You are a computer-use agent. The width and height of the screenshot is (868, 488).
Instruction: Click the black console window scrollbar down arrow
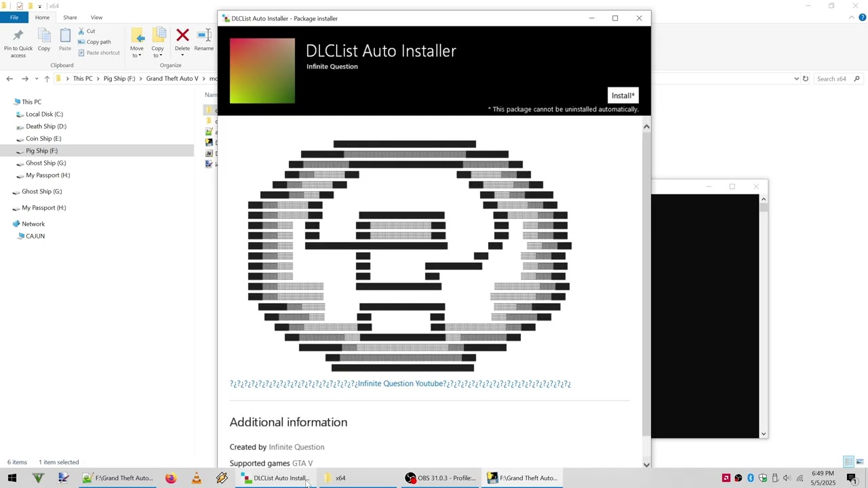pos(764,434)
